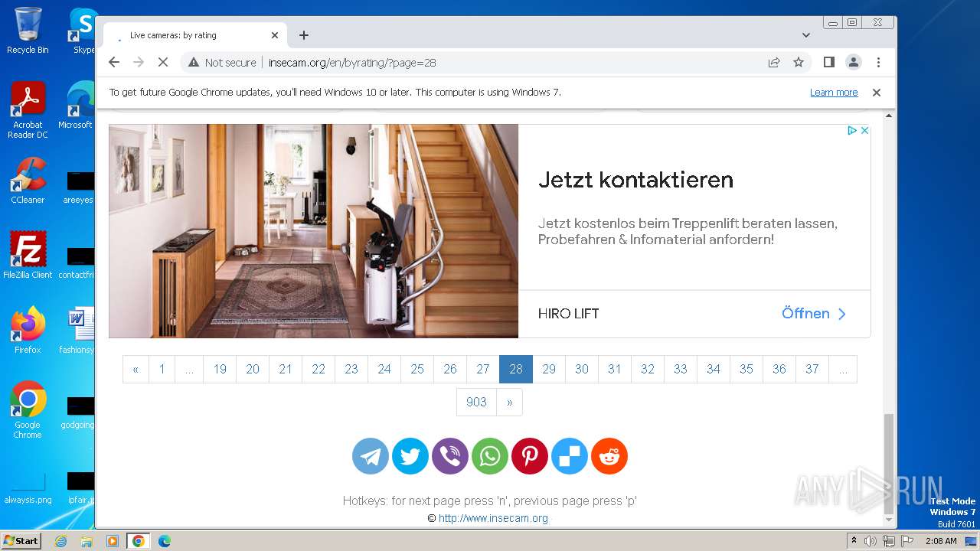
Task: Go to page 27
Action: 483,369
